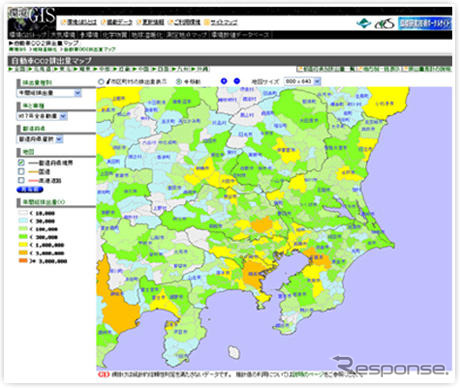This screenshot has height=388, width=460.
Task: Click the bright green < 300,000 legend swatch
Action: 23,237
